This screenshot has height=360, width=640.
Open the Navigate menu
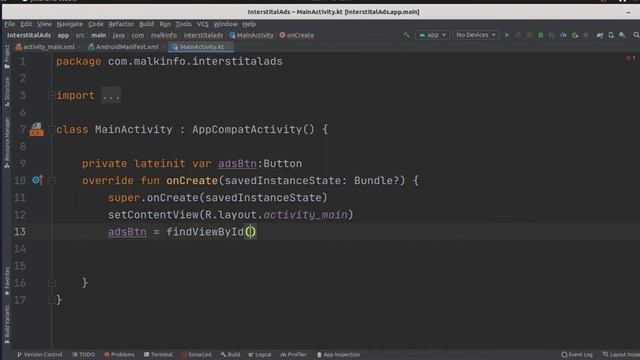pyautogui.click(x=70, y=24)
